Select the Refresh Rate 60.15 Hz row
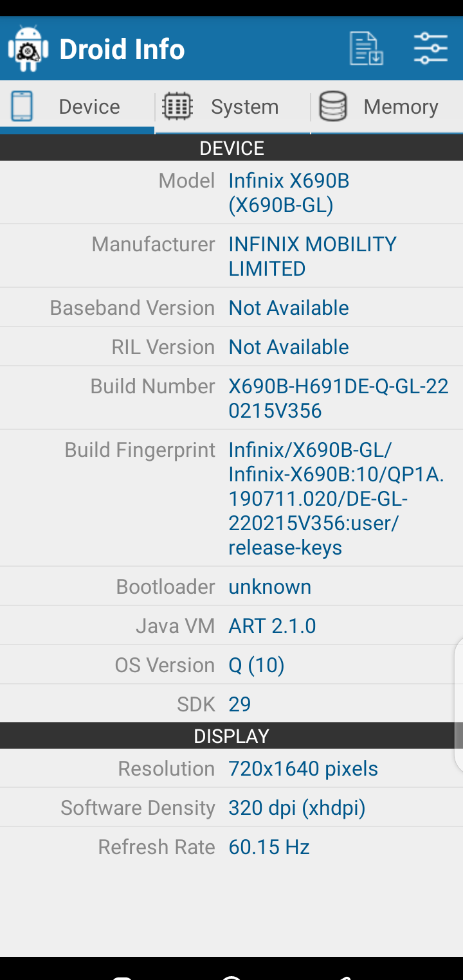 pos(232,847)
